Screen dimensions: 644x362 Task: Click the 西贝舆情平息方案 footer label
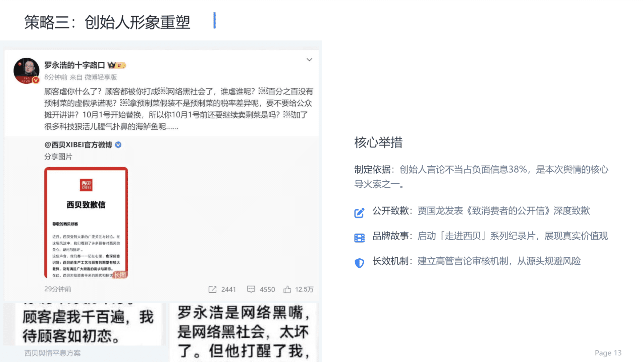point(52,353)
